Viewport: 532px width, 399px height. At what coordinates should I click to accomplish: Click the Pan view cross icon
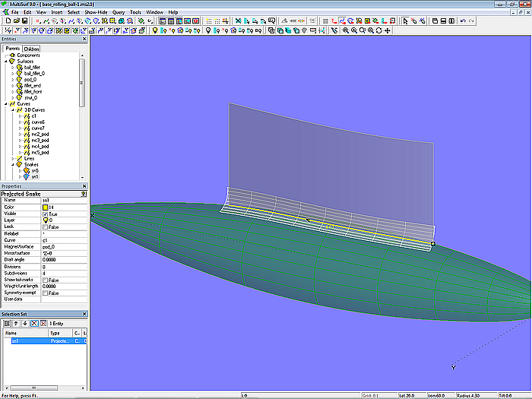388,31
